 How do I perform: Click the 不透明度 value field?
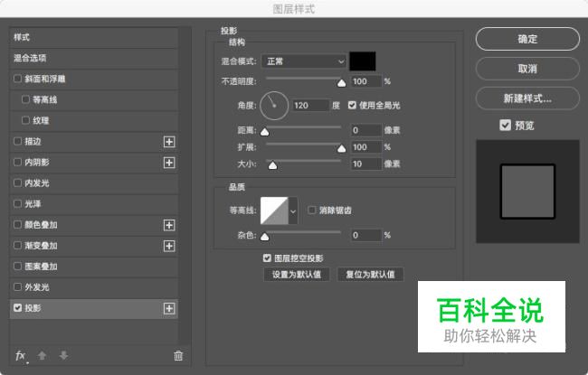[366, 81]
